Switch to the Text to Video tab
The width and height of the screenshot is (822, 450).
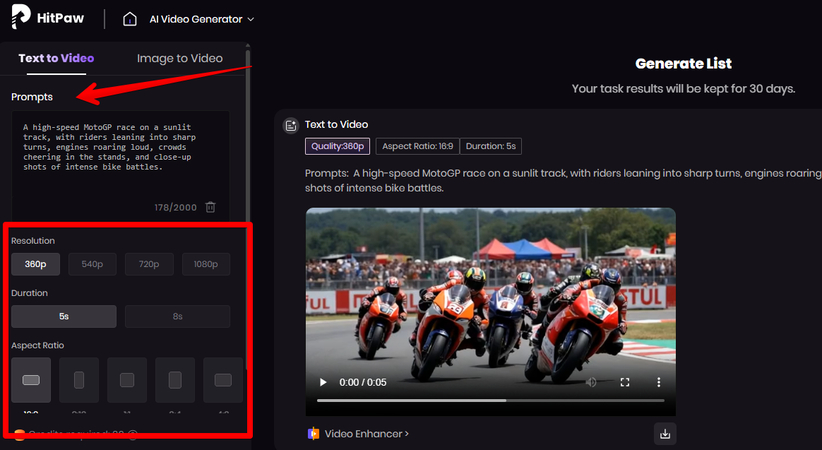[x=56, y=58]
